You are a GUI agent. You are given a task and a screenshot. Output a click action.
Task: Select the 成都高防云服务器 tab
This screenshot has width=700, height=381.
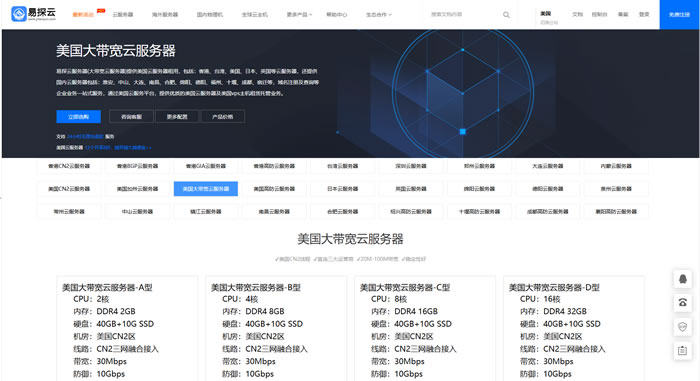pyautogui.click(x=548, y=212)
